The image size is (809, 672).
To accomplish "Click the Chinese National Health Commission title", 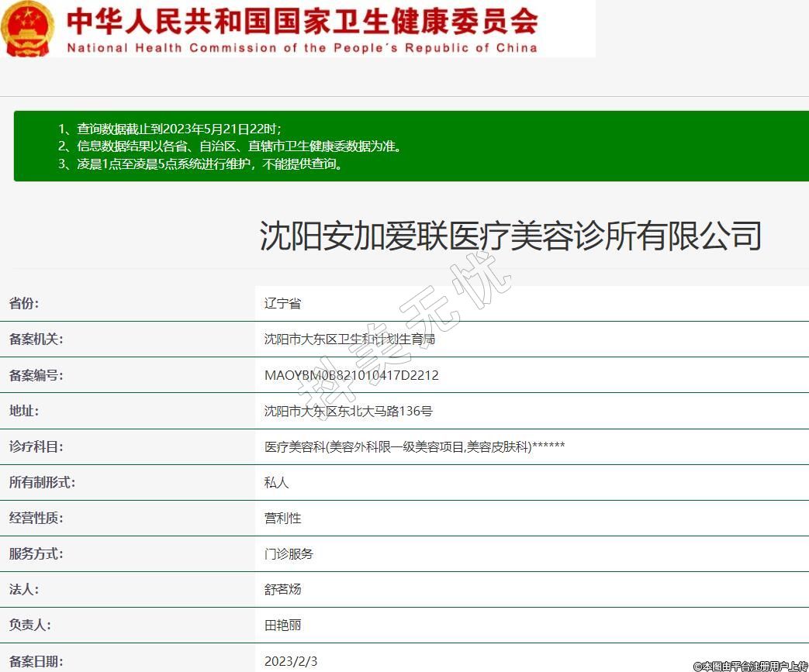I will (302, 21).
